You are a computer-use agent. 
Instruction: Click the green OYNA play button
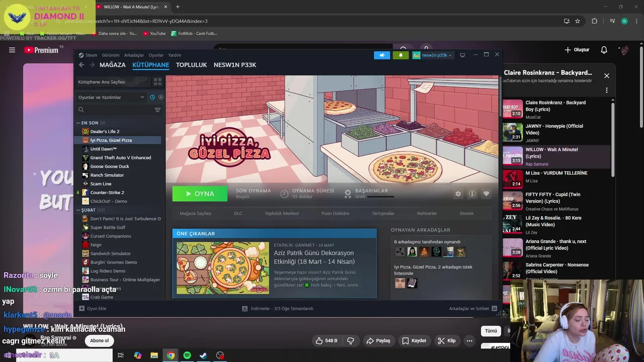coord(200,194)
